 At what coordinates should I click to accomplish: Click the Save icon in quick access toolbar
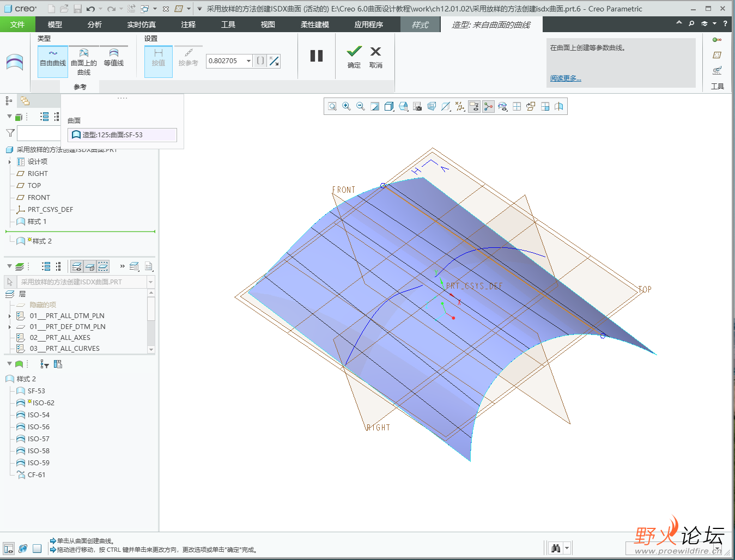pyautogui.click(x=77, y=9)
